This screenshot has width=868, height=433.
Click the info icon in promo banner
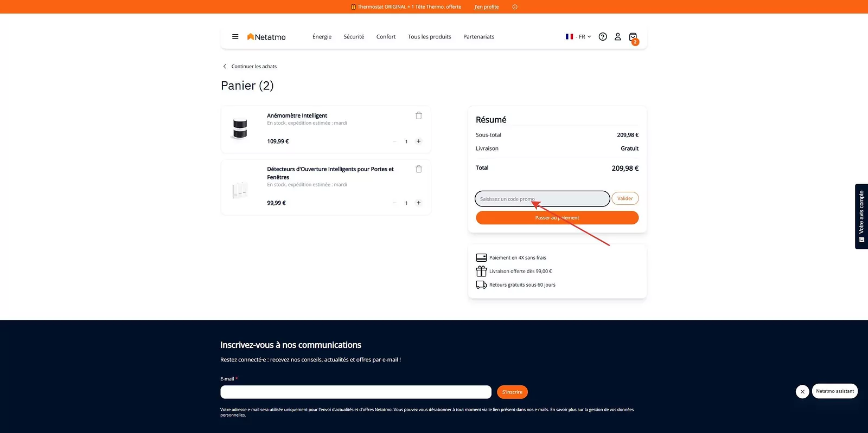[x=515, y=7]
